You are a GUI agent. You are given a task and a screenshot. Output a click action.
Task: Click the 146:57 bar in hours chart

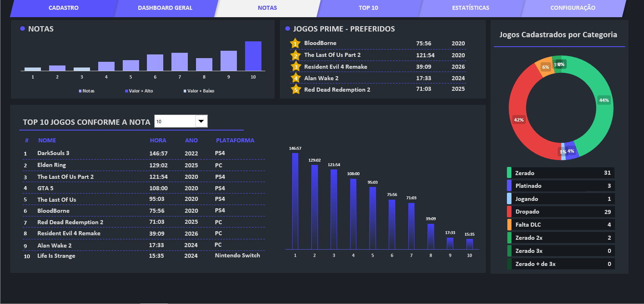pos(295,201)
